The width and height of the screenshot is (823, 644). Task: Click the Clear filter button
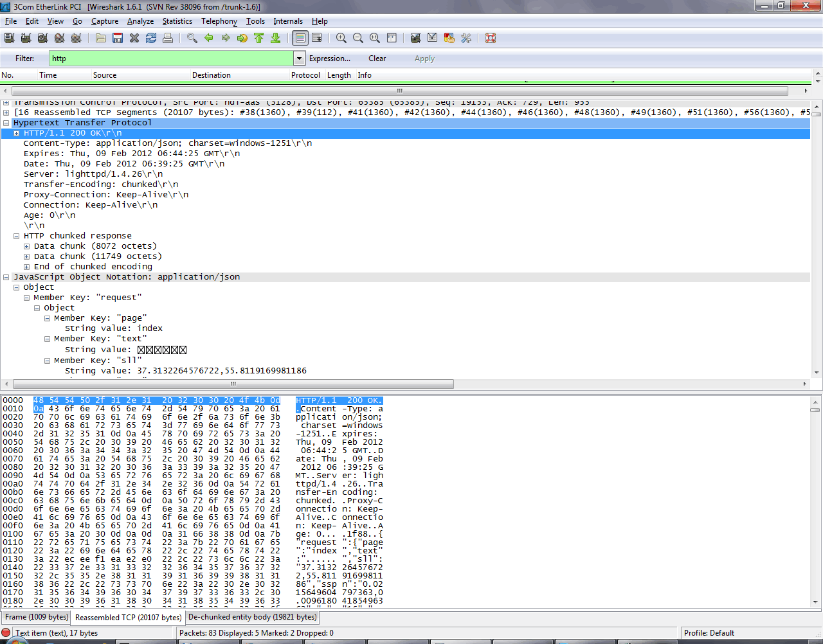[x=377, y=58]
